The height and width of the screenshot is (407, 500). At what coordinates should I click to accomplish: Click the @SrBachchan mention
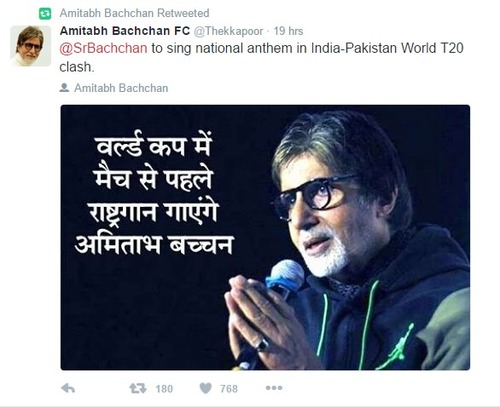click(x=103, y=48)
